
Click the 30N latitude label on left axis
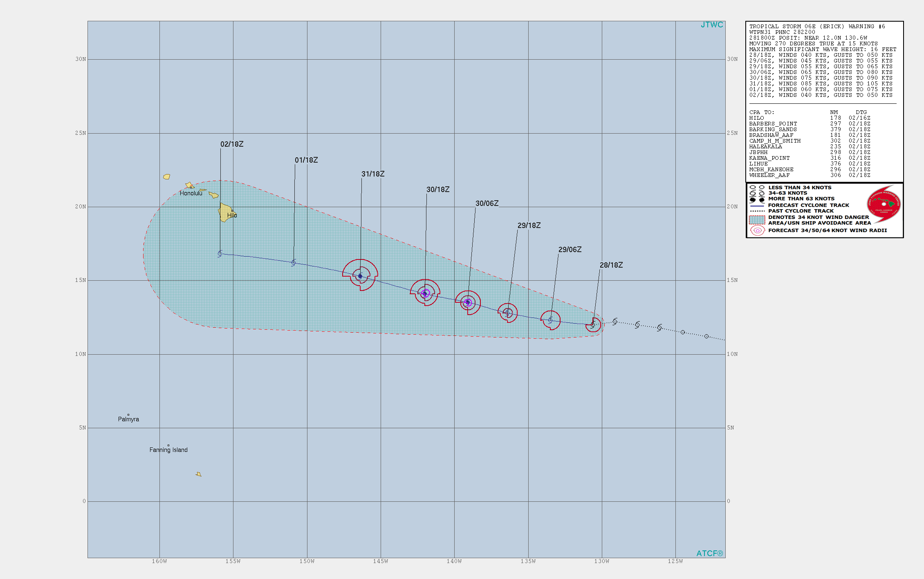click(81, 59)
